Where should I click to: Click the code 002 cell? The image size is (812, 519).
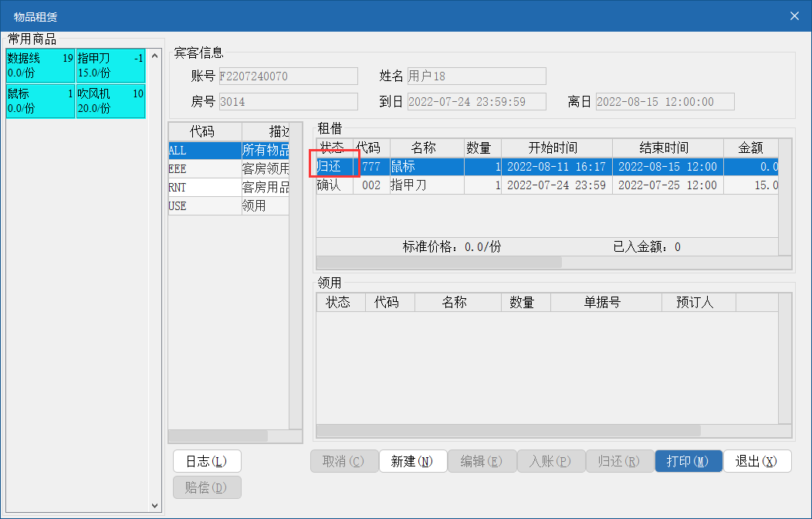click(371, 185)
